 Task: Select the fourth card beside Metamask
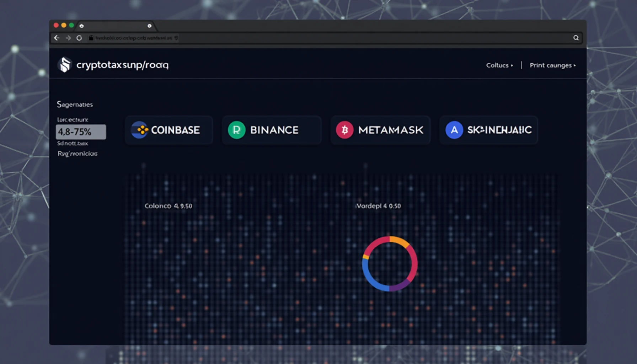coord(489,130)
